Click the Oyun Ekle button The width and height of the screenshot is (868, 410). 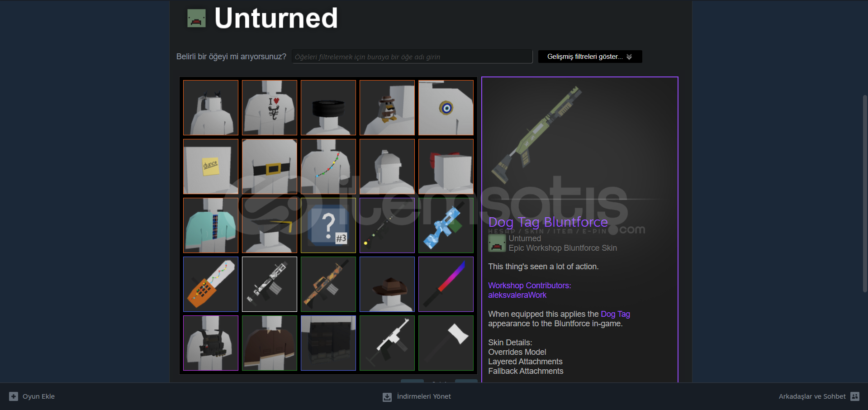[x=32, y=396]
